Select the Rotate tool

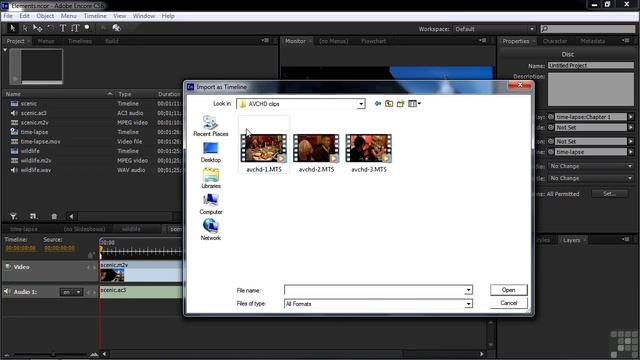tap(50, 28)
